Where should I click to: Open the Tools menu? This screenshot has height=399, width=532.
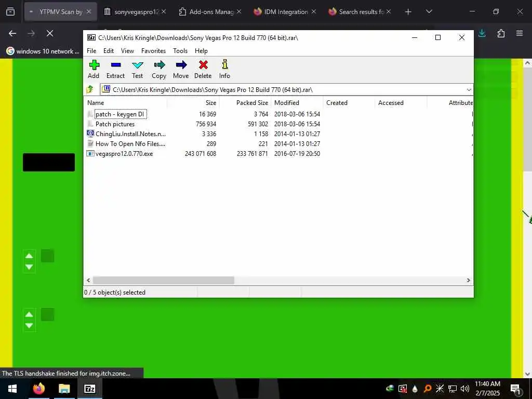(180, 51)
